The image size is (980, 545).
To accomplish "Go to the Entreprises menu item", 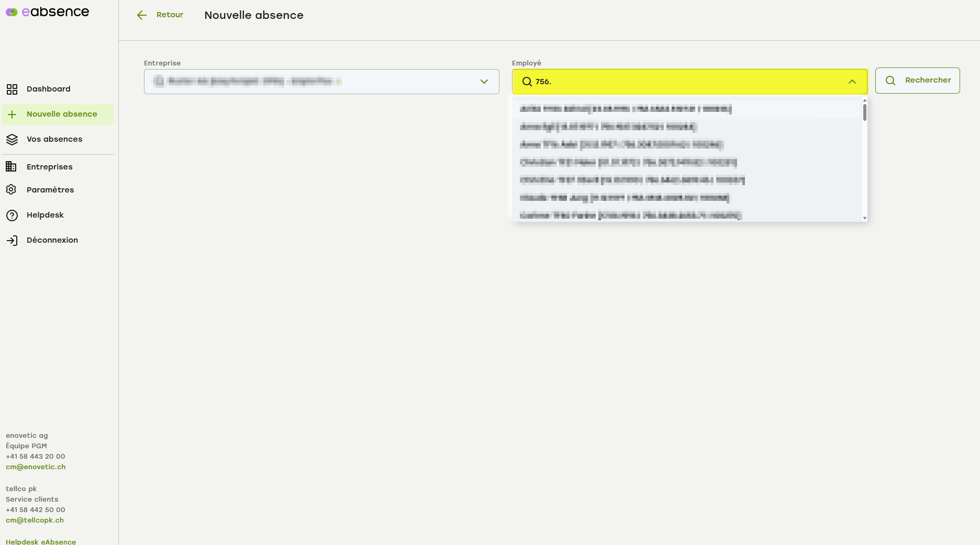I will pos(50,167).
